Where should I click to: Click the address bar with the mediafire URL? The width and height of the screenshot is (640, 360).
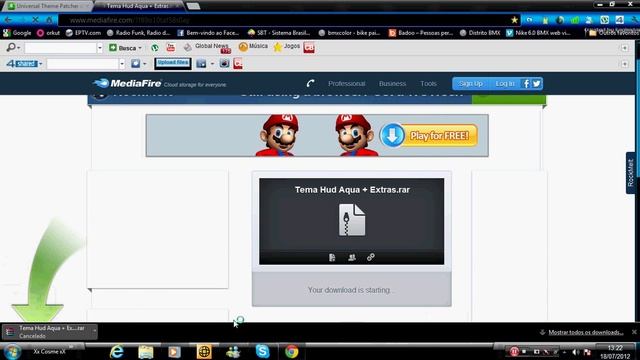click(x=286, y=20)
